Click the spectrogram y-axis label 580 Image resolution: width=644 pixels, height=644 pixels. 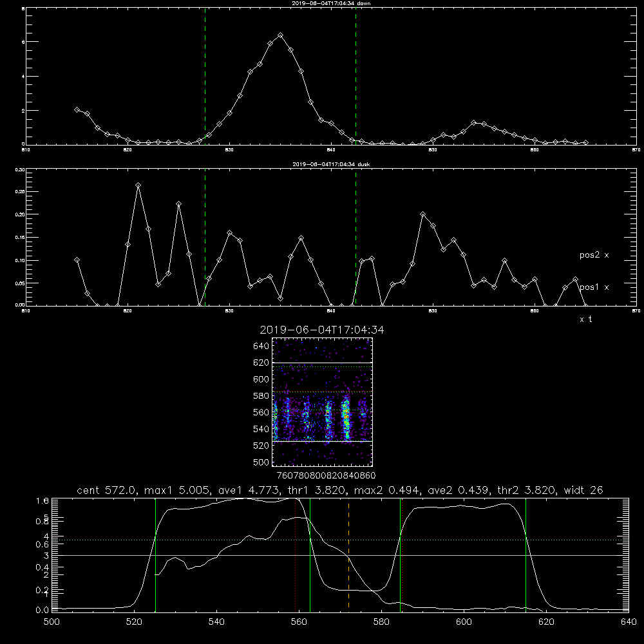click(261, 396)
